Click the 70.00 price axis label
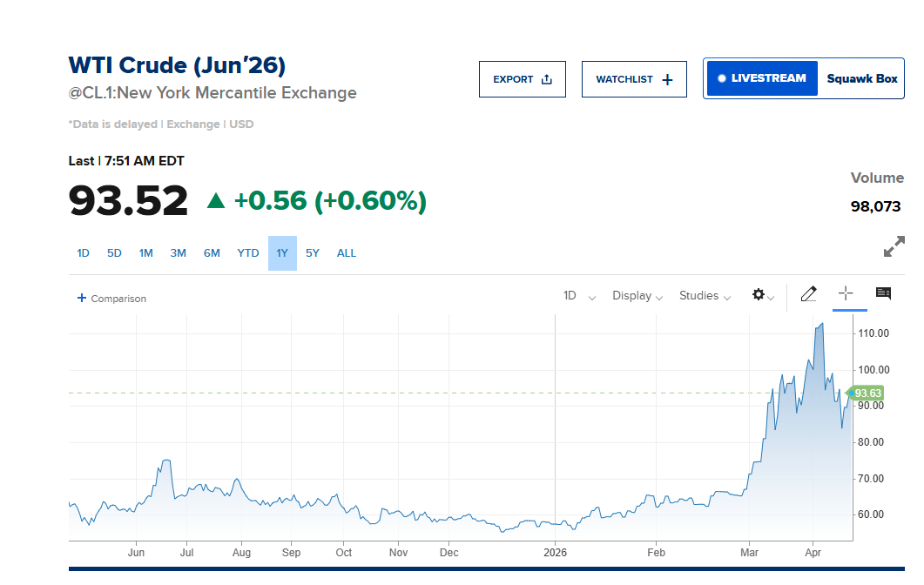This screenshot has height=585, width=924. coord(870,479)
